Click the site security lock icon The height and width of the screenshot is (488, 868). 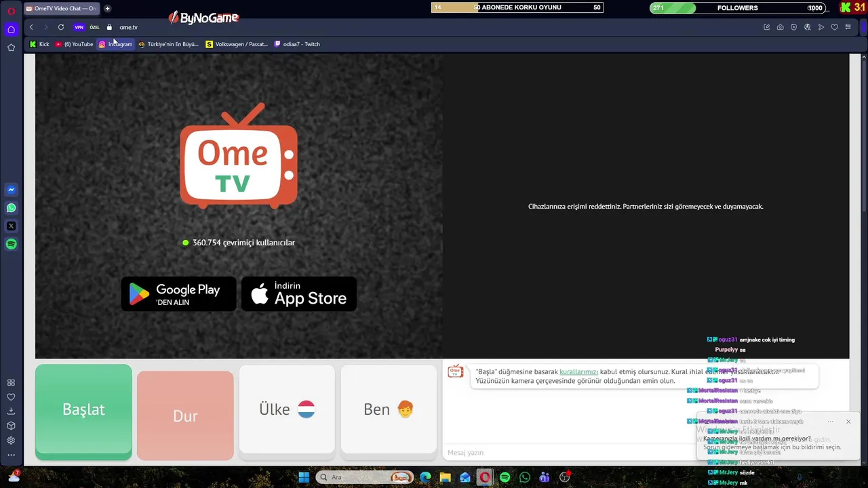point(109,27)
